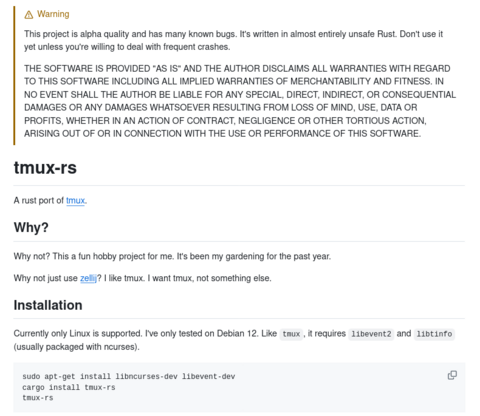The width and height of the screenshot is (480, 416).
Task: Click the inline tmux code snippet
Action: (291, 334)
